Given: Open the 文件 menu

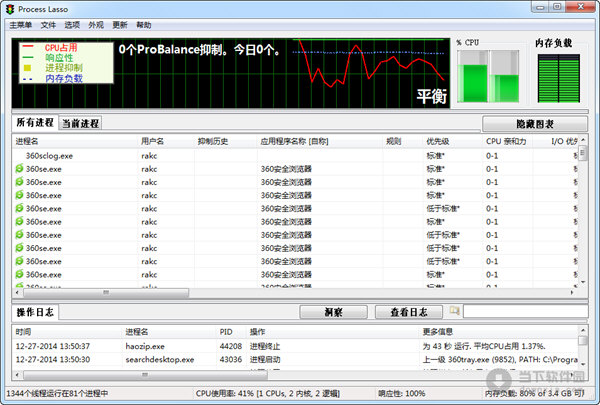Looking at the screenshot, I should [48, 25].
